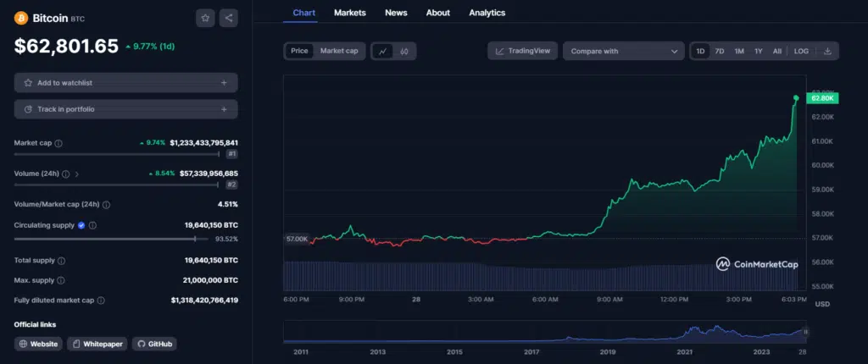Viewport: 868px width, 364px height.
Task: Expand Volume (24h) details chevron
Action: (77, 174)
